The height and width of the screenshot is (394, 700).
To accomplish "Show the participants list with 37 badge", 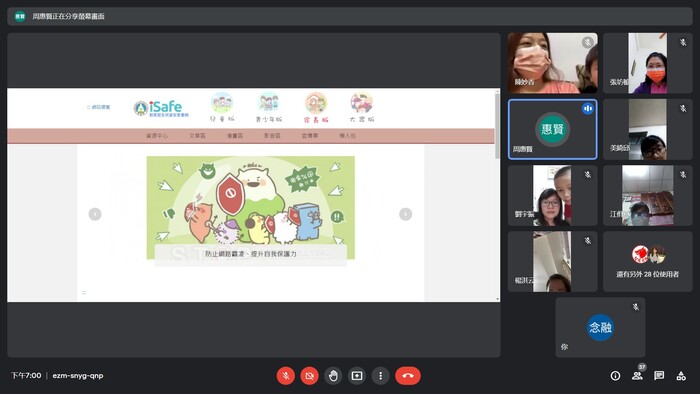I will click(x=638, y=375).
